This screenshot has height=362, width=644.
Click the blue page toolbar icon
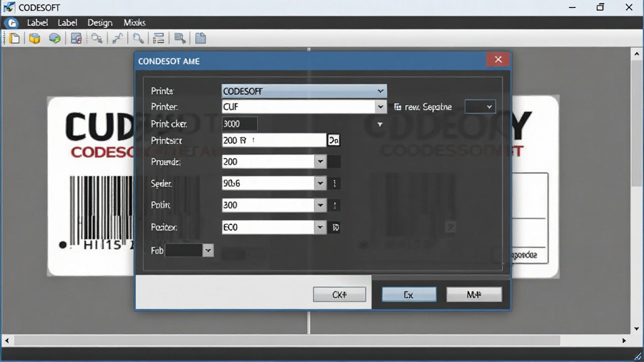[x=201, y=38]
